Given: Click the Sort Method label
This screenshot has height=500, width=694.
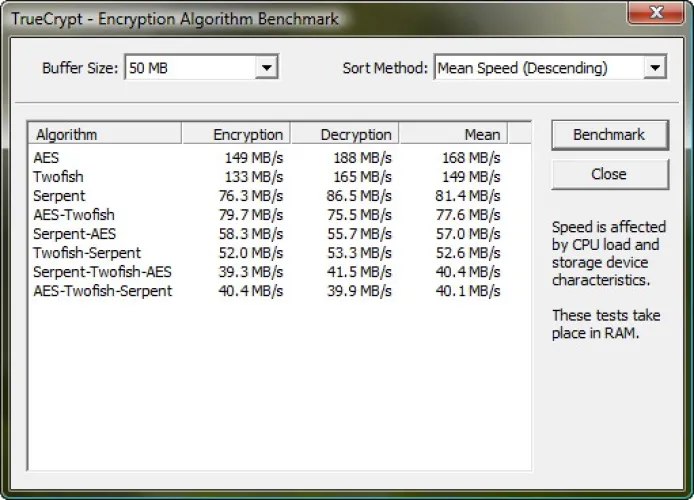Looking at the screenshot, I should tap(385, 68).
